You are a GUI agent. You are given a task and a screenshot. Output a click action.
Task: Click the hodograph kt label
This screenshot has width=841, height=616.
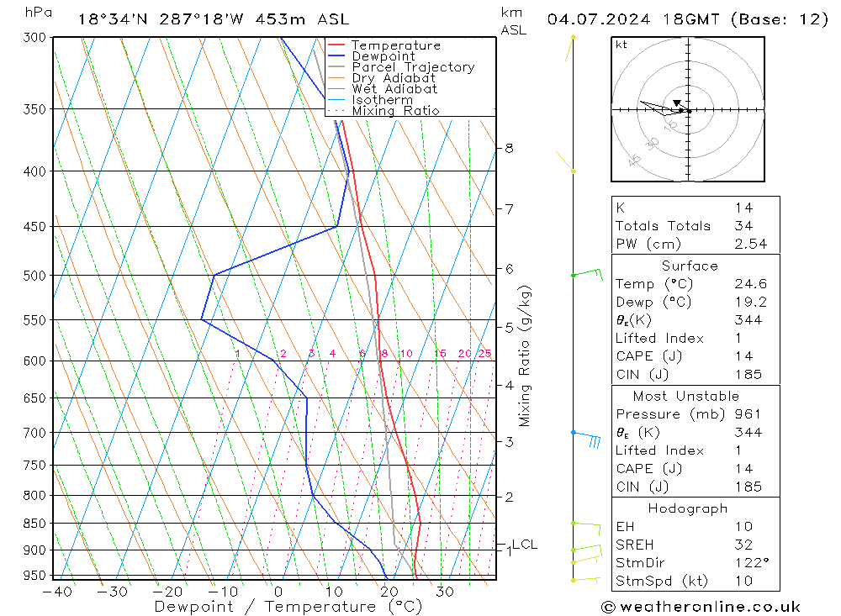coord(621,45)
